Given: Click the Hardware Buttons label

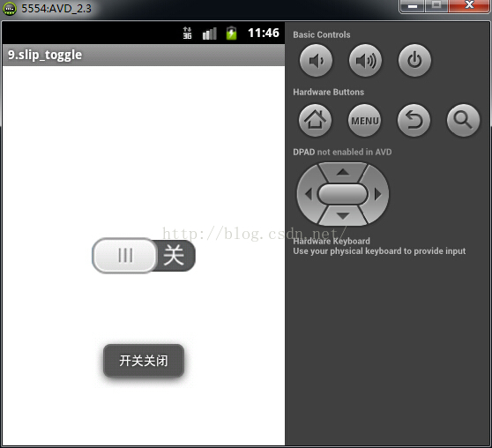Looking at the screenshot, I should [x=329, y=92].
